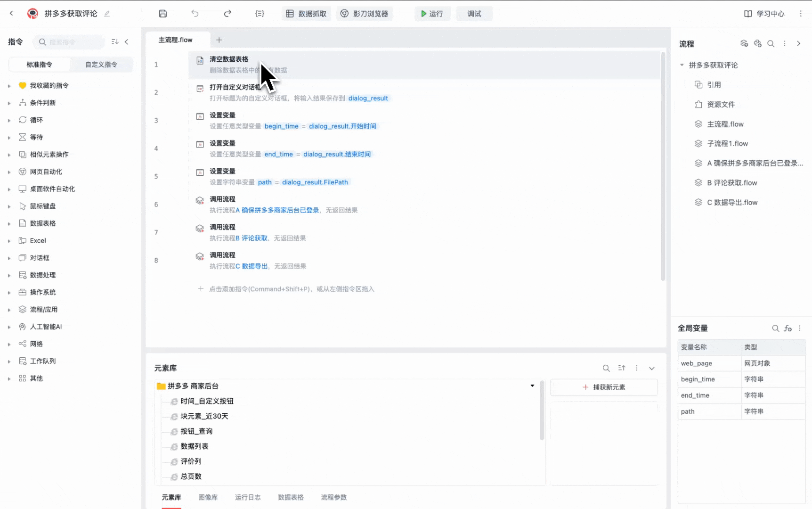The width and height of the screenshot is (812, 509).
Task: Collapse the 流程 side panel
Action: 799,43
